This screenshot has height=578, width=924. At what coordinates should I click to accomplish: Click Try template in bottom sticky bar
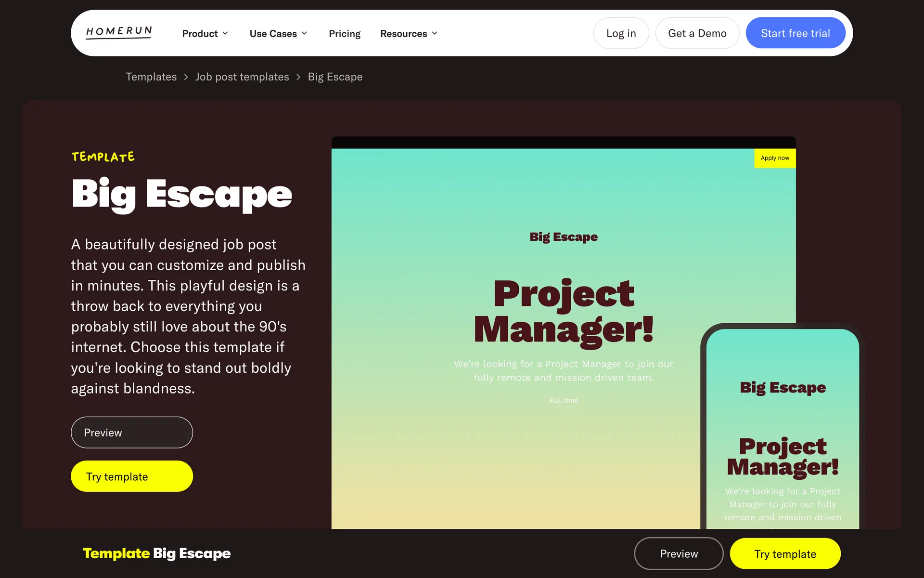coord(785,554)
